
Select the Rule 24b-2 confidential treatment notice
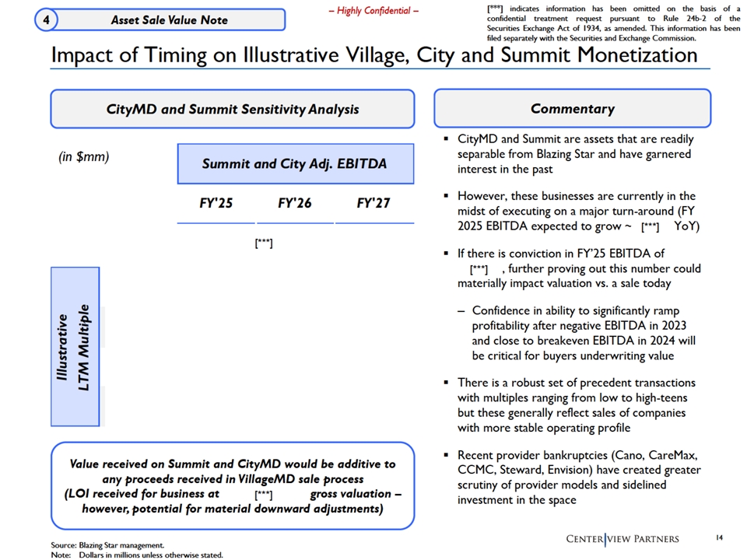point(613,23)
